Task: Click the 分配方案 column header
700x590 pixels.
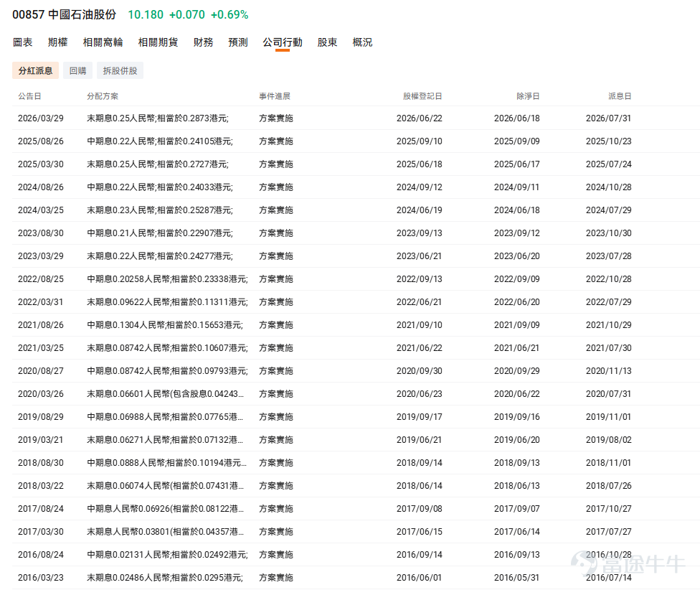Action: tap(103, 96)
